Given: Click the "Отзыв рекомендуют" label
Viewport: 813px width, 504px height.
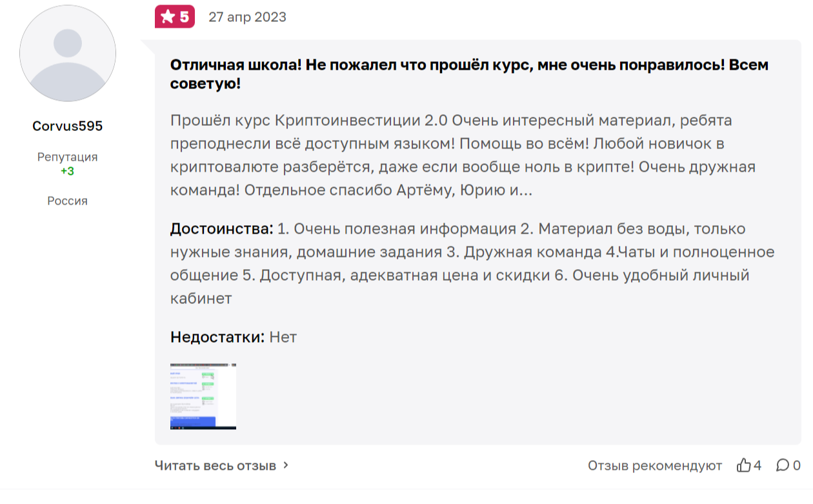Looking at the screenshot, I should (x=654, y=465).
